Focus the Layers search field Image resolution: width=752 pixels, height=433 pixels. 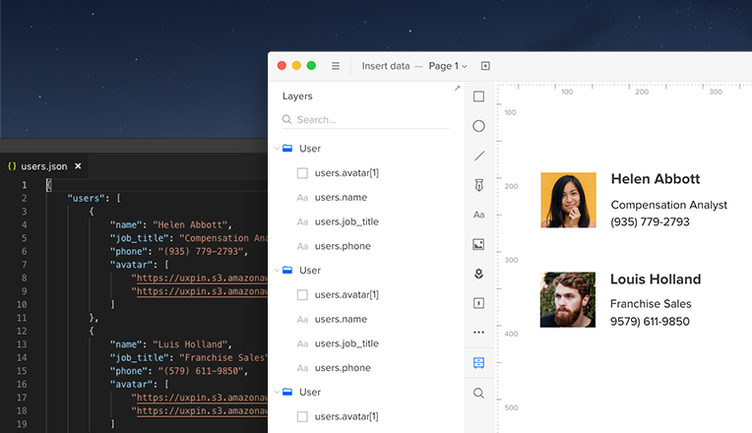[365, 119]
